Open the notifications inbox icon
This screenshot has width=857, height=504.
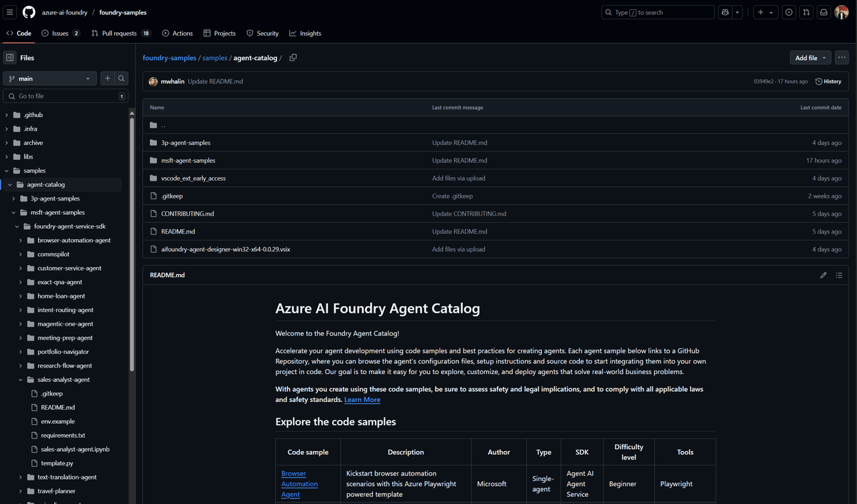point(823,11)
